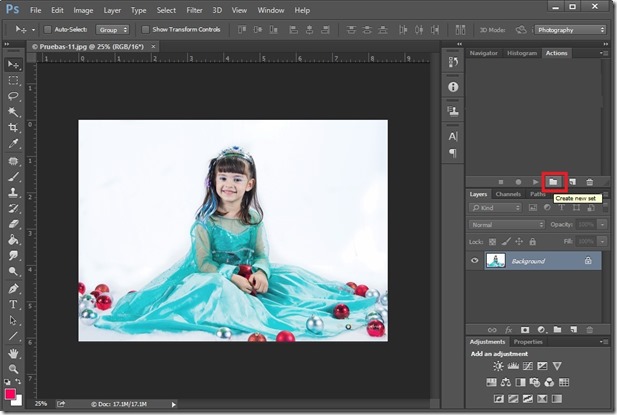
Task: Create new group in Layers panel
Action: pyautogui.click(x=557, y=330)
